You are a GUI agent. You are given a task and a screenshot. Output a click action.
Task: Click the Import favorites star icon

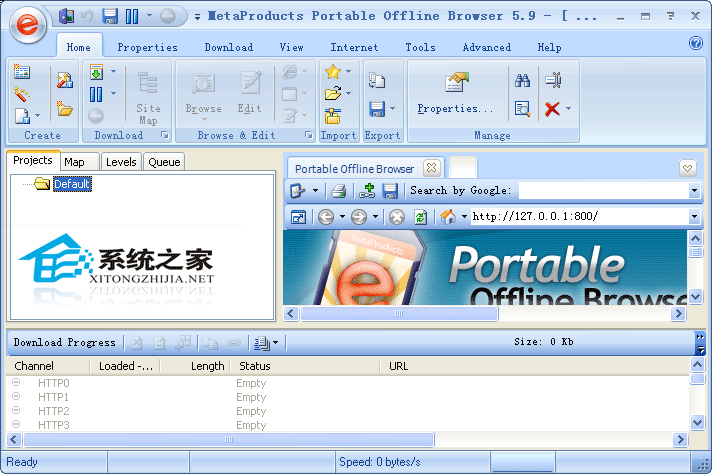(x=332, y=72)
